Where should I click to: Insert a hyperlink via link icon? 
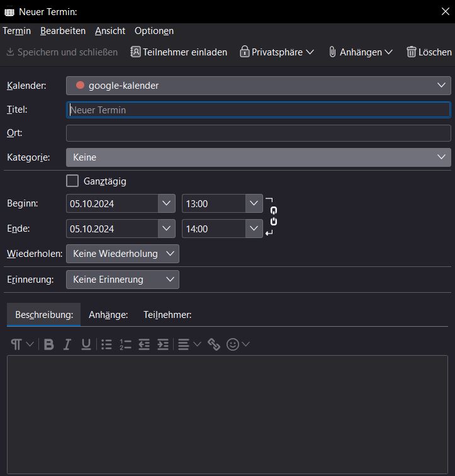pyautogui.click(x=214, y=344)
